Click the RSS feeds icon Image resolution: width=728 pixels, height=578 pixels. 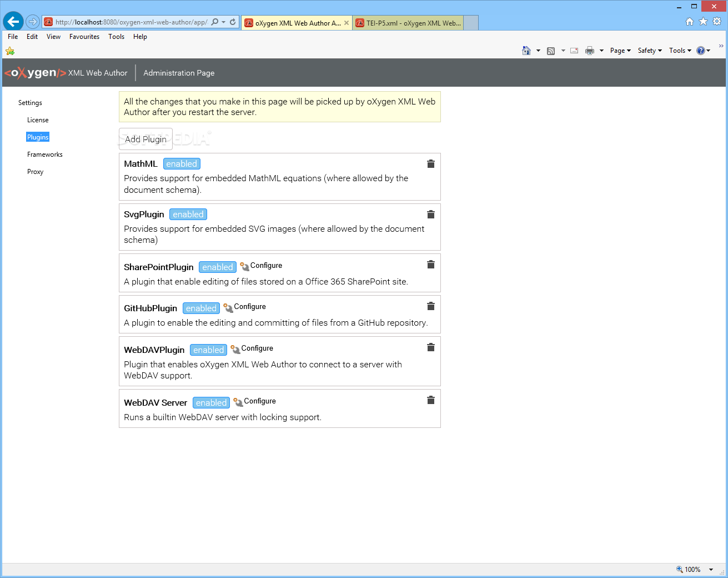click(x=551, y=51)
